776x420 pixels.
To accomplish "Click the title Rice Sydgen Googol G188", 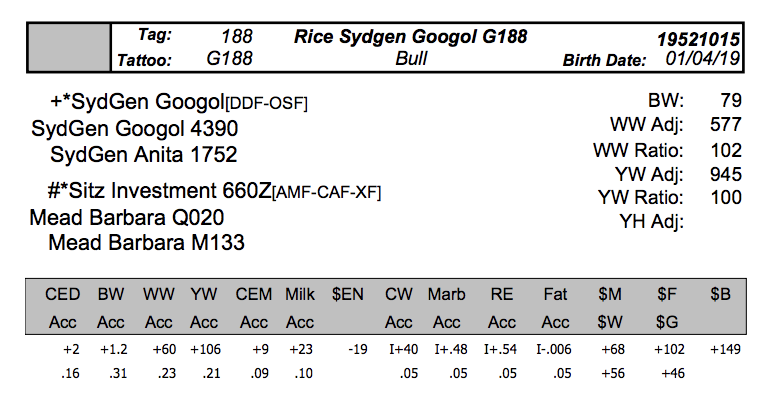I will coord(410,37).
